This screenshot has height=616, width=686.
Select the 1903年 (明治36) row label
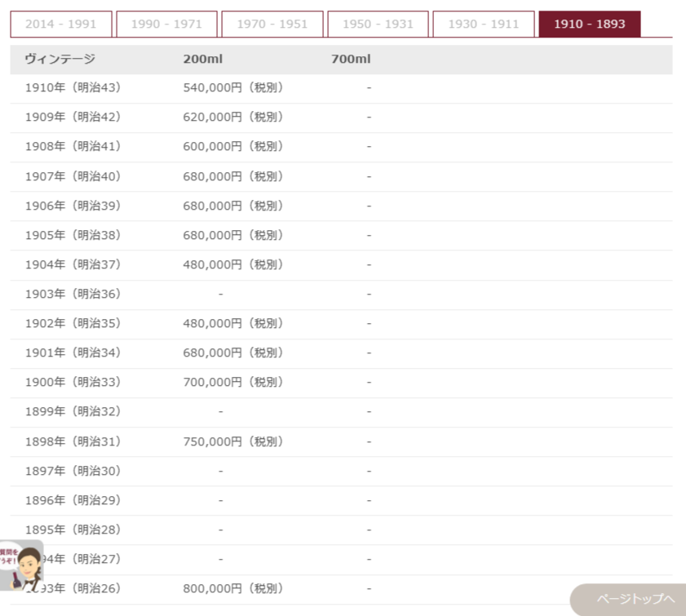[73, 294]
